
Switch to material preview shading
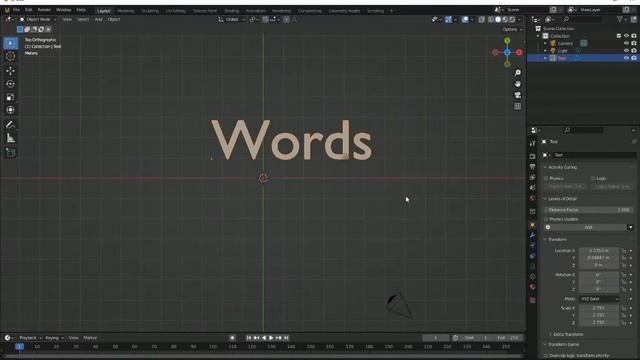tap(505, 19)
